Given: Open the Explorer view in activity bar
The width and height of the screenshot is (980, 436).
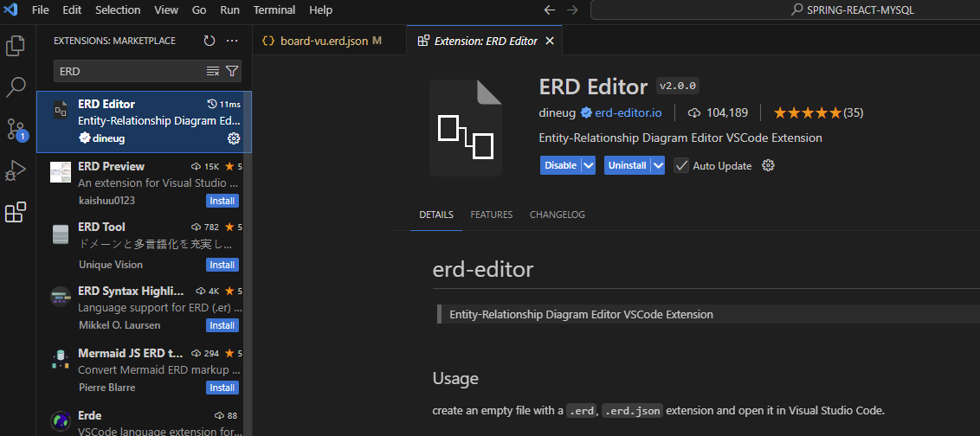Looking at the screenshot, I should 16,46.
